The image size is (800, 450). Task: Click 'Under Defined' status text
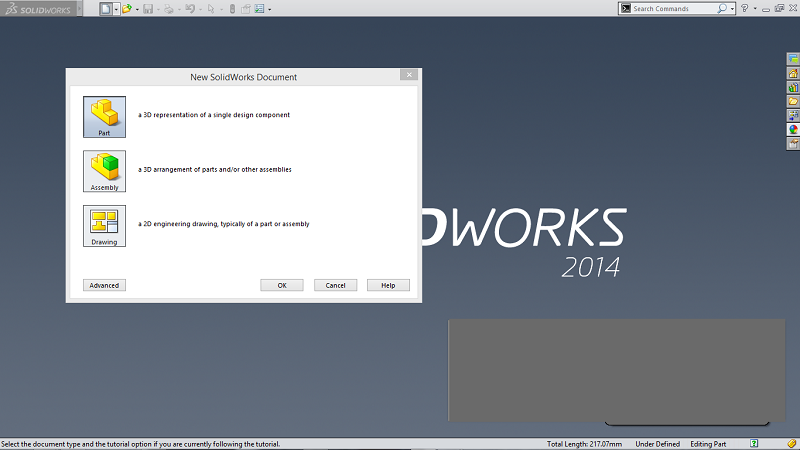(x=657, y=444)
